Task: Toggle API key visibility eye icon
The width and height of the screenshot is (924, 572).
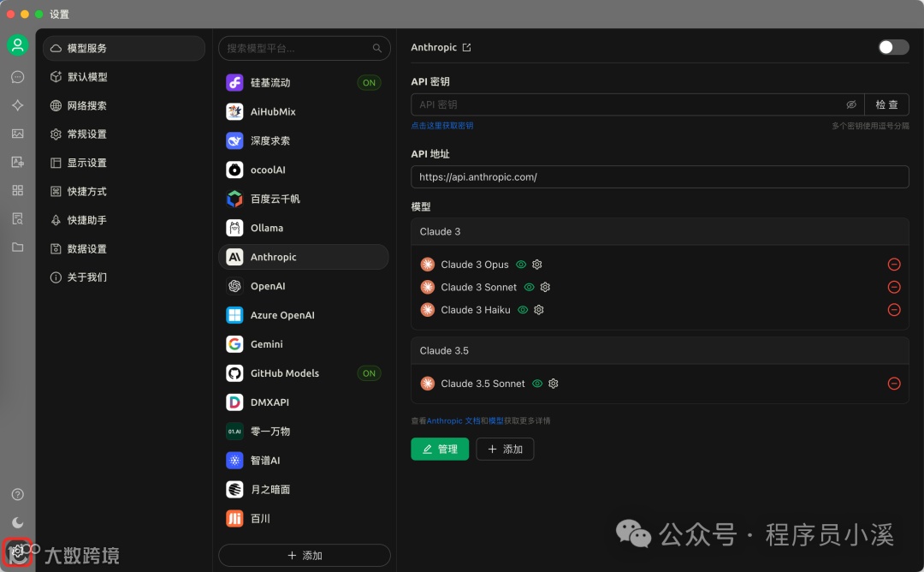Action: point(851,104)
